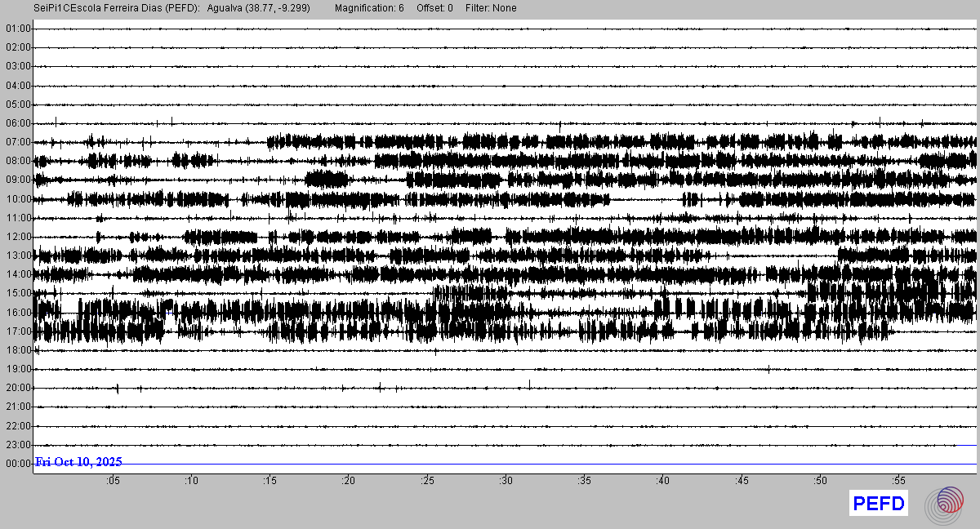Click the 'Filter: None' header text
This screenshot has height=529, width=980.
coord(491,8)
